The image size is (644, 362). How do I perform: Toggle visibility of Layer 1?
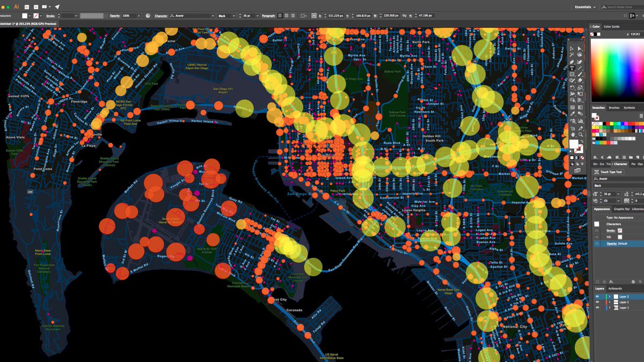(x=597, y=308)
